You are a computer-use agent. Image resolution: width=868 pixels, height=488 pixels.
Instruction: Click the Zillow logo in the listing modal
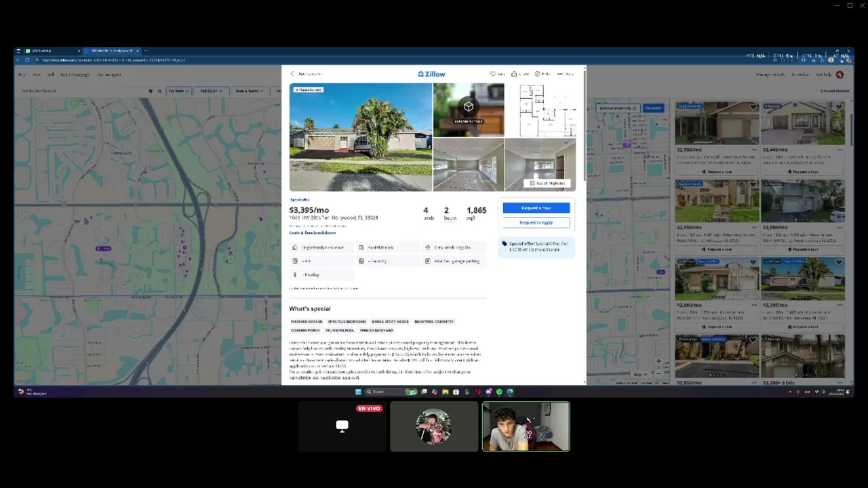click(x=431, y=74)
